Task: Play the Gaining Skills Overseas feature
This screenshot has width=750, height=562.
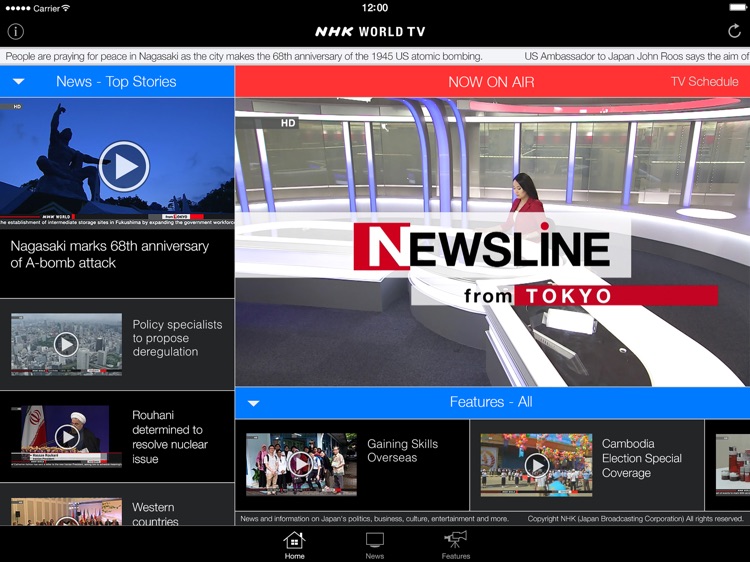Action: coord(301,464)
